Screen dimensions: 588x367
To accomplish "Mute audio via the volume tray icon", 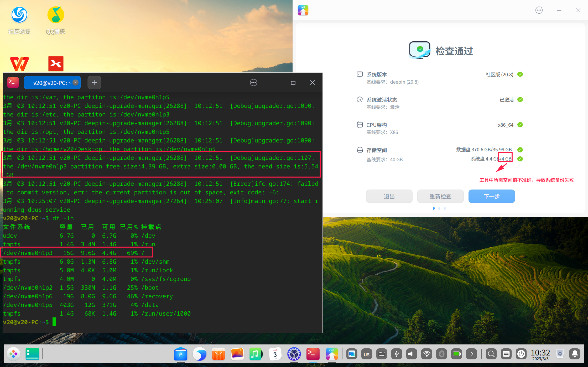I will click(x=411, y=354).
